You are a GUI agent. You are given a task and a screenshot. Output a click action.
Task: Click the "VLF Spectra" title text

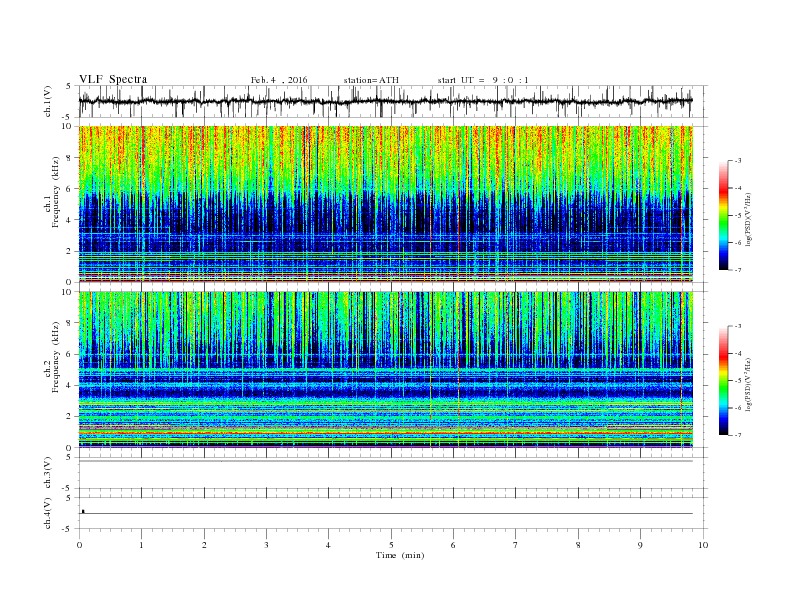coord(113,79)
